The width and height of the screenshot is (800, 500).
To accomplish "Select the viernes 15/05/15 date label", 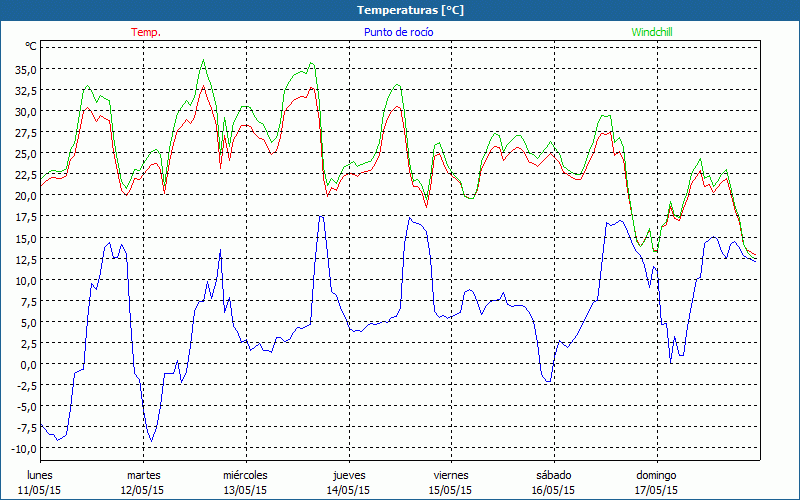I will click(451, 482).
